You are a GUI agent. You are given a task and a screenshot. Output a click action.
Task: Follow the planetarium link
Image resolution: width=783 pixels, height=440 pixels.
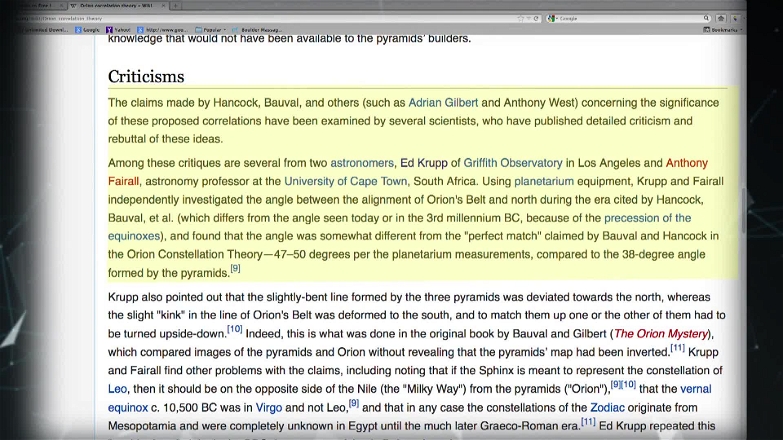pos(544,181)
